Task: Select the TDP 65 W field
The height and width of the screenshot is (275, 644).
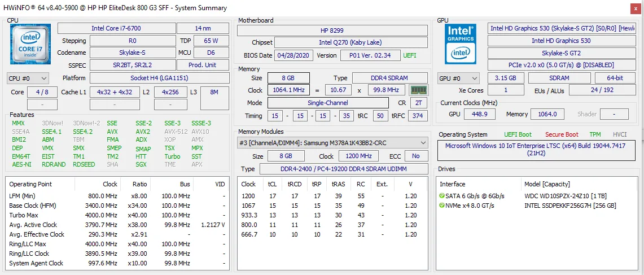Action: (211, 41)
